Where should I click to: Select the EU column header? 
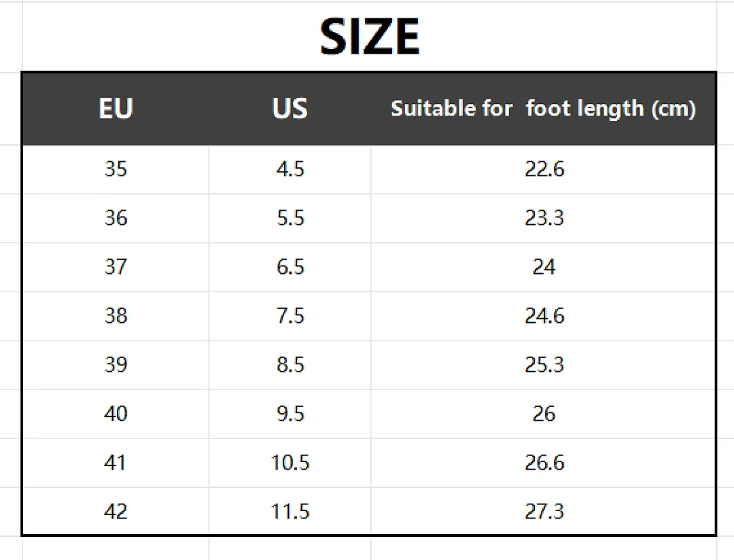click(x=116, y=108)
